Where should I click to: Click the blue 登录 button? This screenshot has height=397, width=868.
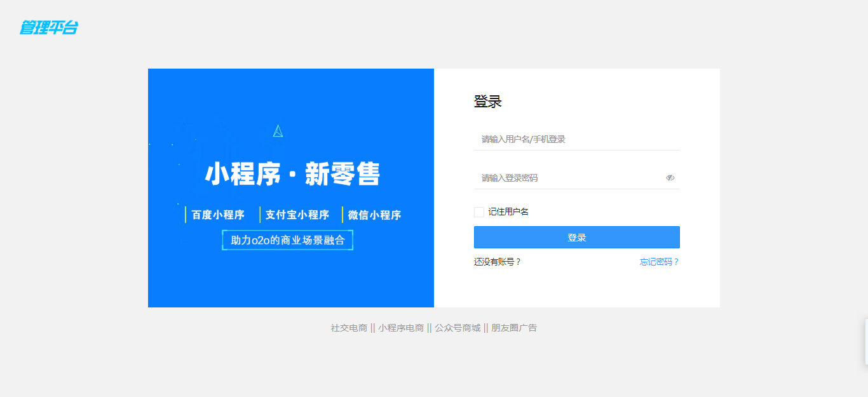pos(577,238)
